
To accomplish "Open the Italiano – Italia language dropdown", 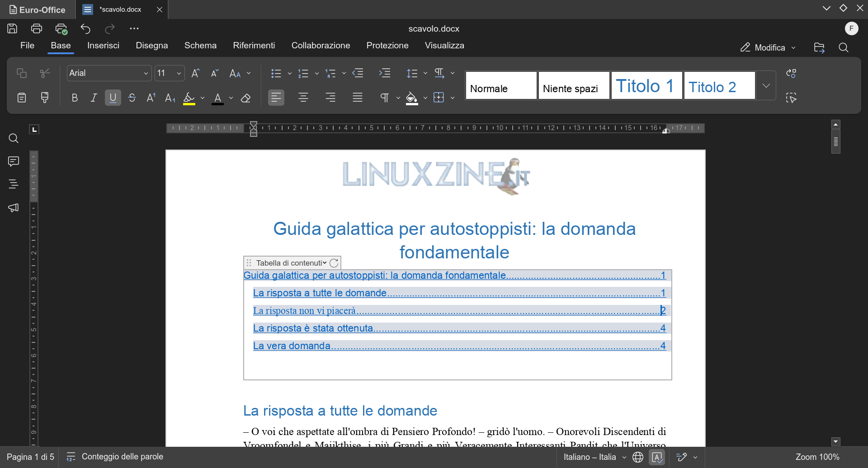I will pos(595,457).
